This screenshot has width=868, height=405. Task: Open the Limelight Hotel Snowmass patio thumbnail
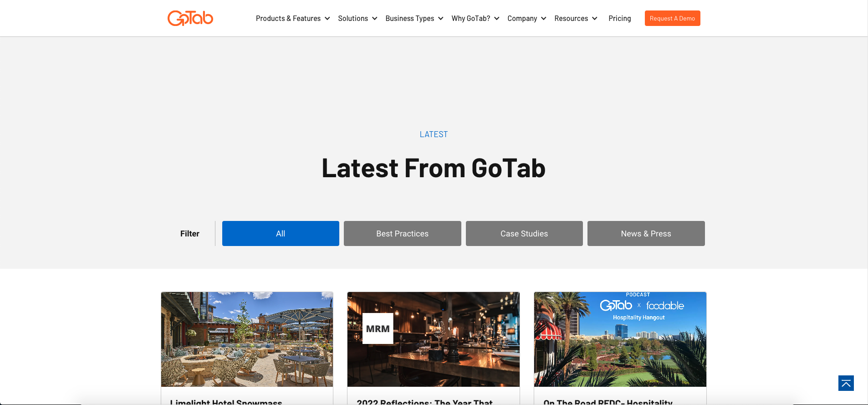coord(247,339)
